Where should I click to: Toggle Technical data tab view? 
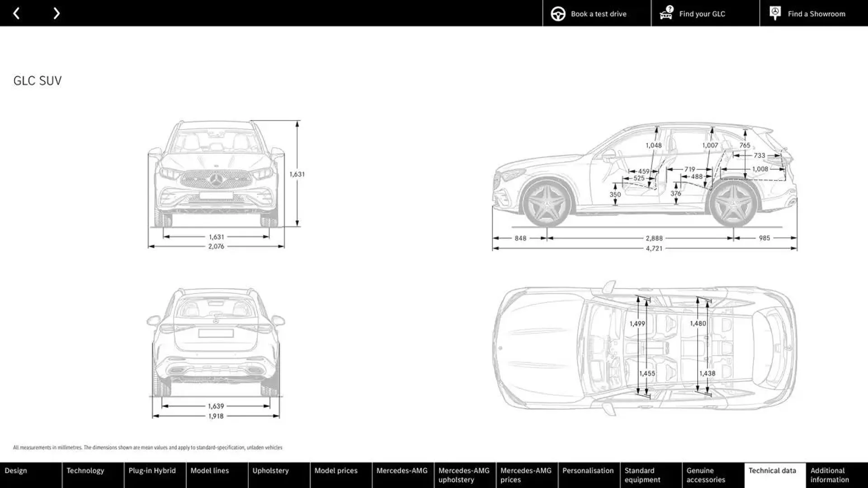[x=773, y=475]
